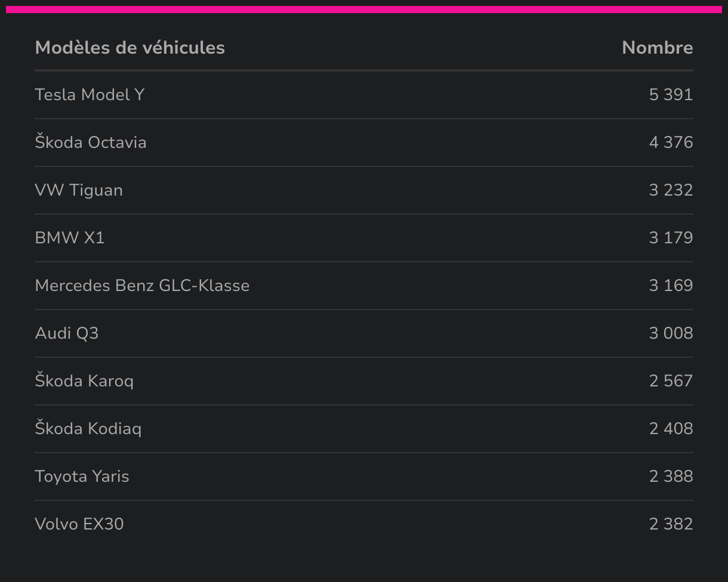Select the Škoda Kodiaq entry
Image resolution: width=728 pixels, height=582 pixels.
pyautogui.click(x=88, y=429)
